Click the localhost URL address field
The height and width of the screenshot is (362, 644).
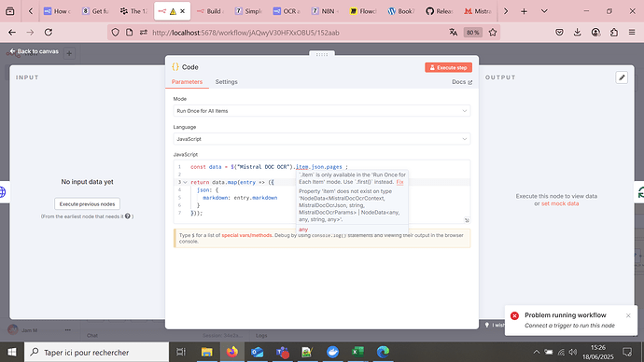[245, 33]
